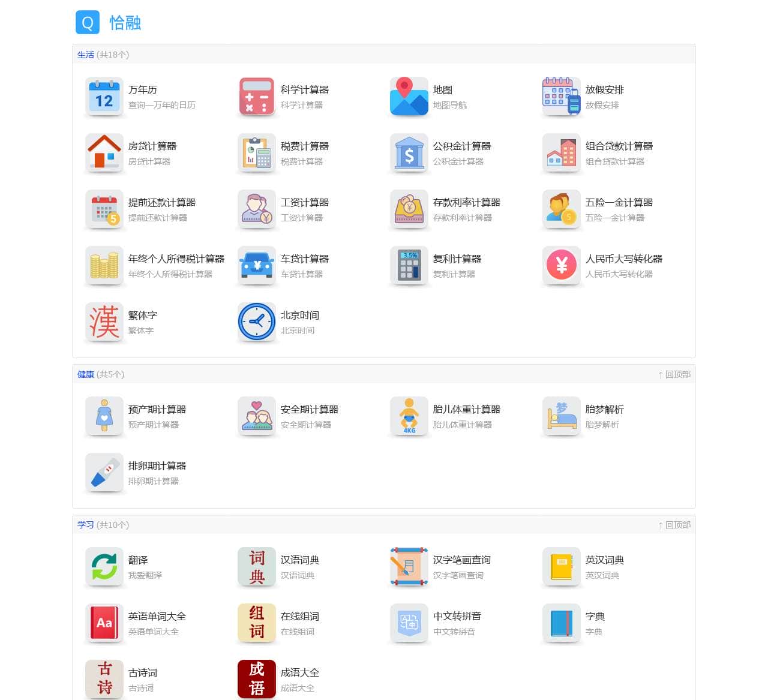This screenshot has height=700, width=768.
Task: Click the description 地图导航
Action: 450,105
